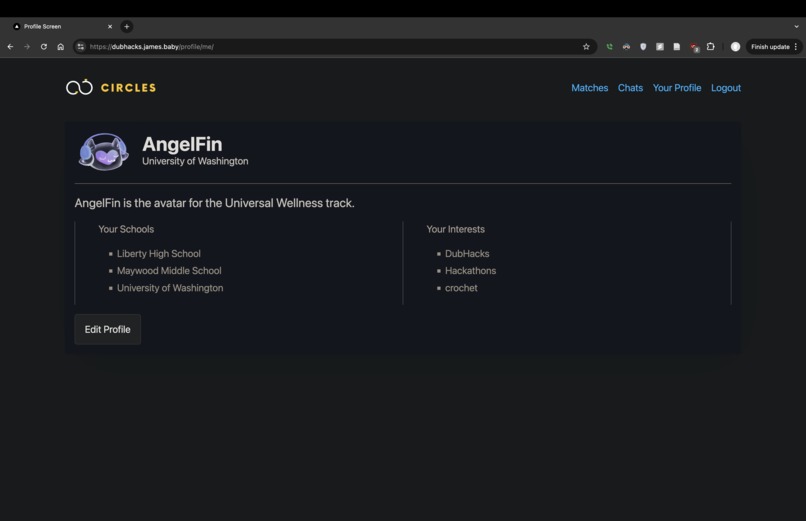Image resolution: width=806 pixels, height=521 pixels.
Task: Open the green phone extension
Action: pos(609,47)
